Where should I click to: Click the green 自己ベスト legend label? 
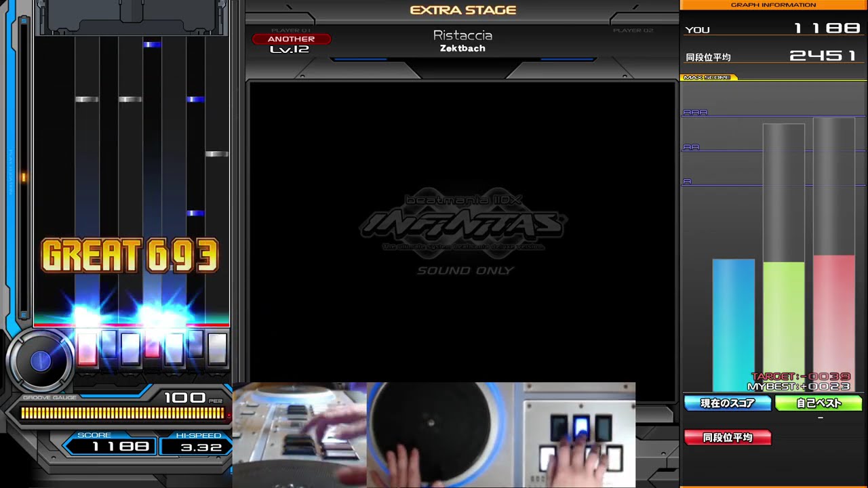[818, 403]
